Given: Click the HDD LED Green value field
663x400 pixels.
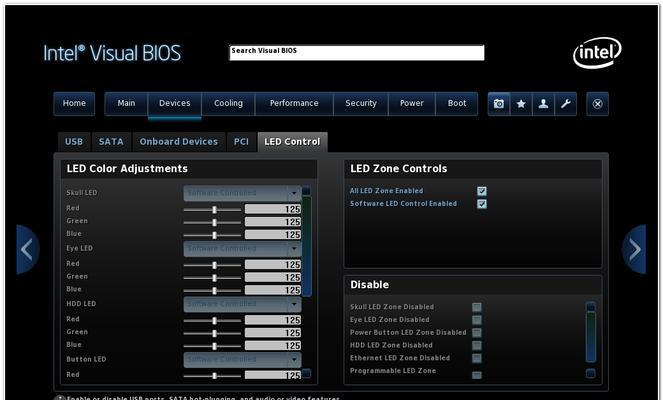Looking at the screenshot, I should click(x=273, y=333).
